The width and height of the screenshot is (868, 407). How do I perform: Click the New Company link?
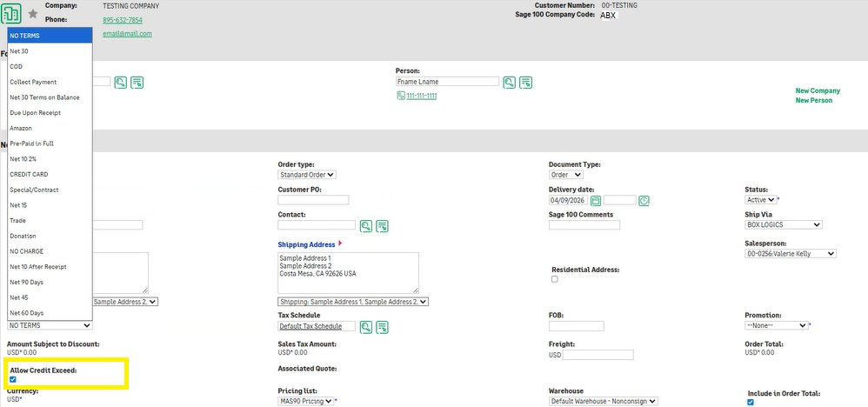[817, 90]
